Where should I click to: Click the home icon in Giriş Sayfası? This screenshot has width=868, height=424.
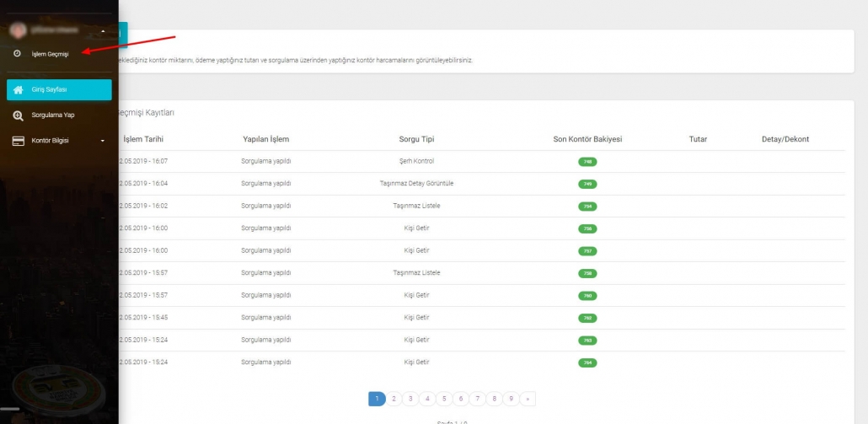tap(18, 89)
